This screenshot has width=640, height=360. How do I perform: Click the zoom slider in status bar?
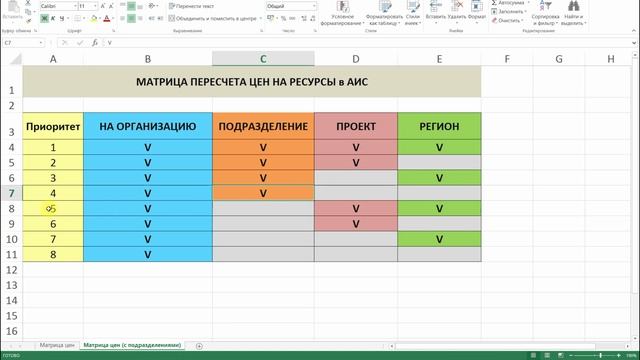click(595, 356)
